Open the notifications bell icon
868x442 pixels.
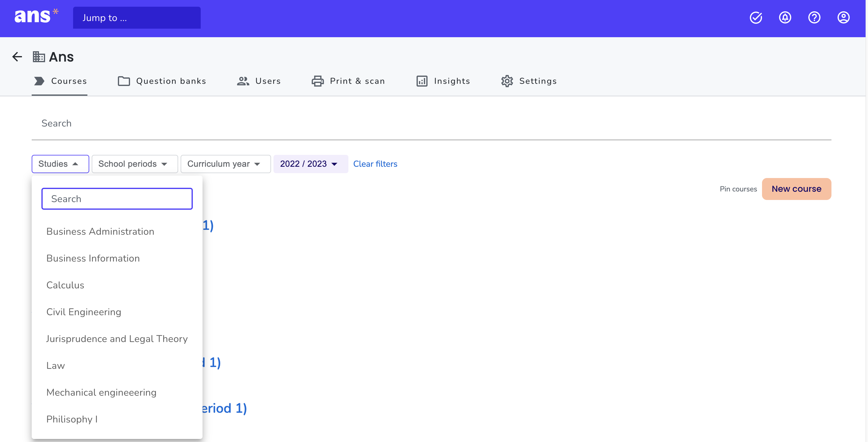click(x=785, y=18)
